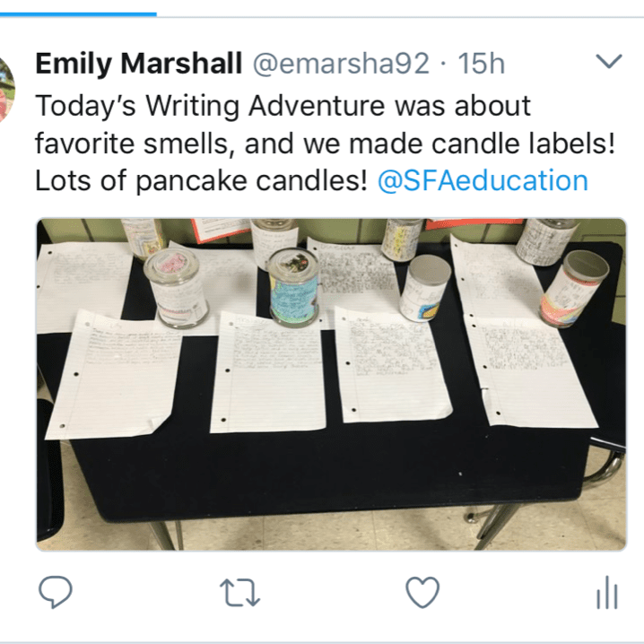Like the tweet with the heart icon
The width and height of the screenshot is (644, 644).
[x=422, y=592]
